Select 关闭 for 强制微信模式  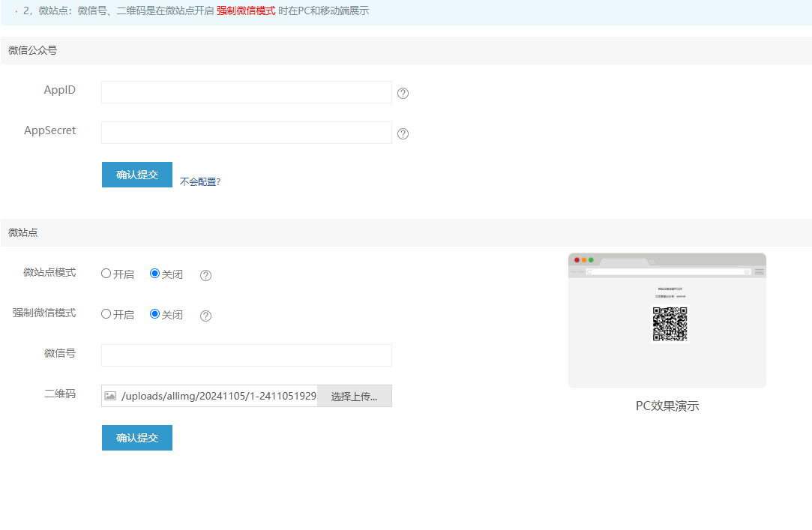(x=155, y=314)
